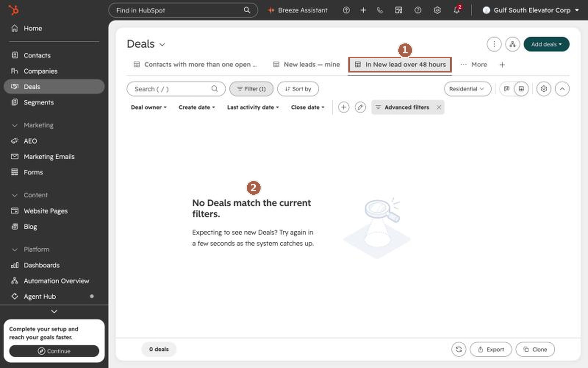Image resolution: width=588 pixels, height=368 pixels.
Task: Click the Clone button
Action: coord(535,349)
